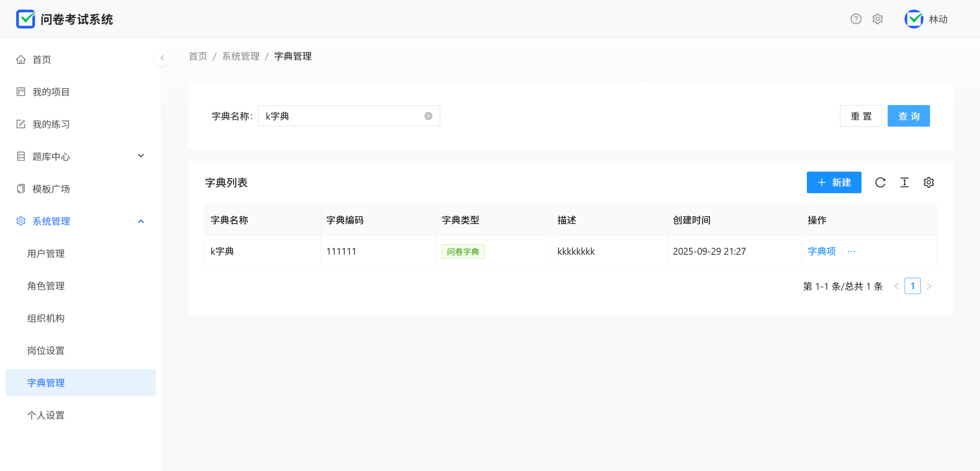
Task: Select page 1 in pagination
Action: (912, 286)
